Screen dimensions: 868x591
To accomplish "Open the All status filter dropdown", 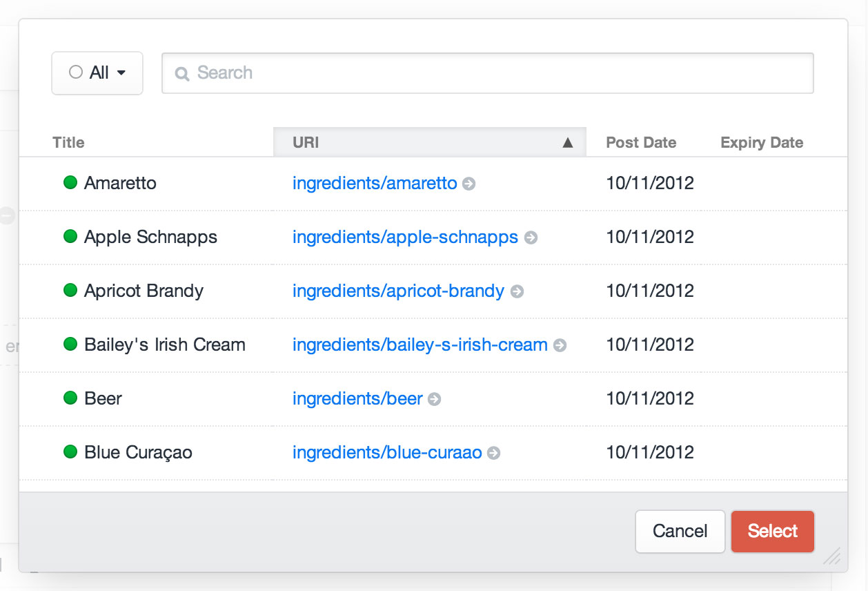I will [x=97, y=72].
